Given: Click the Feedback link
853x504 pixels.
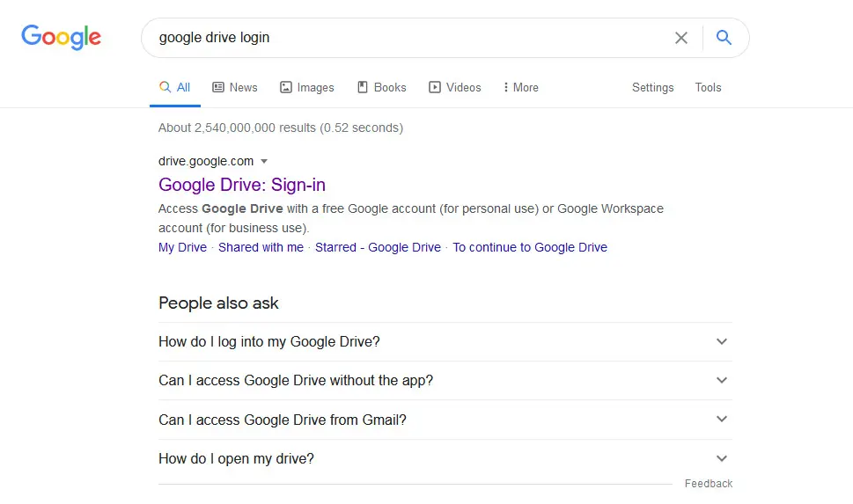Looking at the screenshot, I should [709, 484].
